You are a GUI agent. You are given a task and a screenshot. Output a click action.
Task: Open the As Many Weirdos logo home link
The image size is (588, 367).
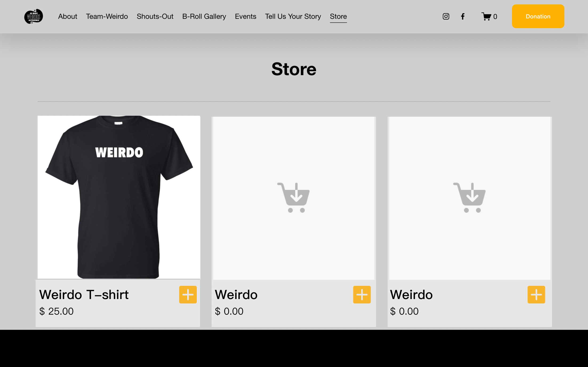point(34,17)
